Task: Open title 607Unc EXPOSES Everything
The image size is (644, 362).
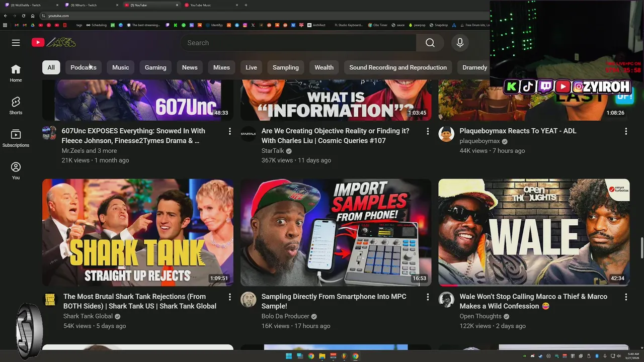Action: coord(133,136)
